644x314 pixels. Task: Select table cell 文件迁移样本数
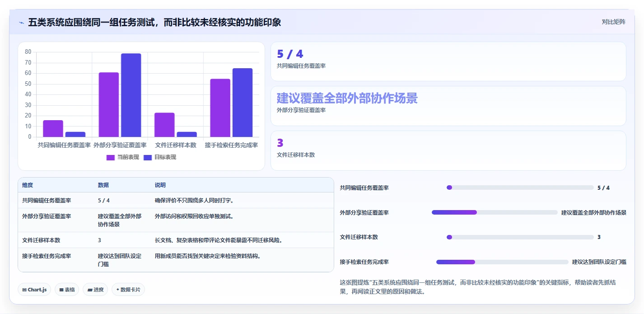(41, 240)
